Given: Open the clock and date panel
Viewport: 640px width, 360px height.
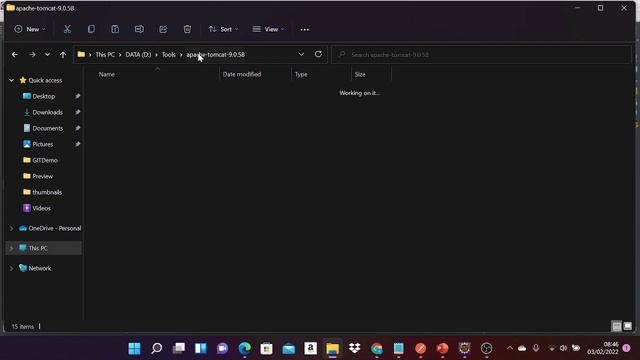Looking at the screenshot, I should (x=603, y=348).
